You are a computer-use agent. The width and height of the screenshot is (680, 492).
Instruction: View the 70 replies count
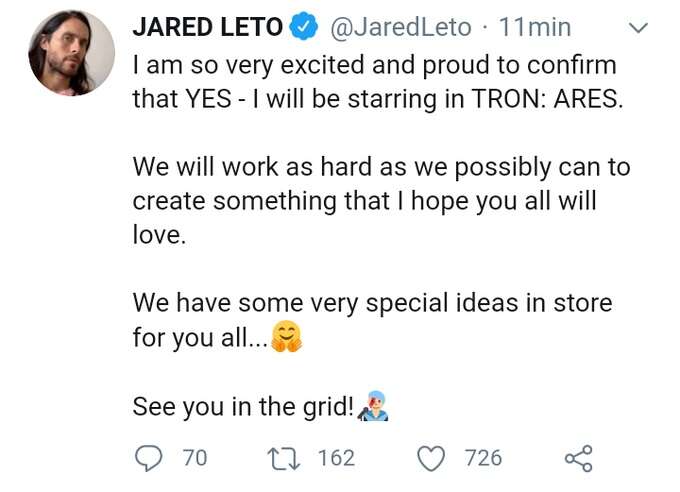coord(195,458)
